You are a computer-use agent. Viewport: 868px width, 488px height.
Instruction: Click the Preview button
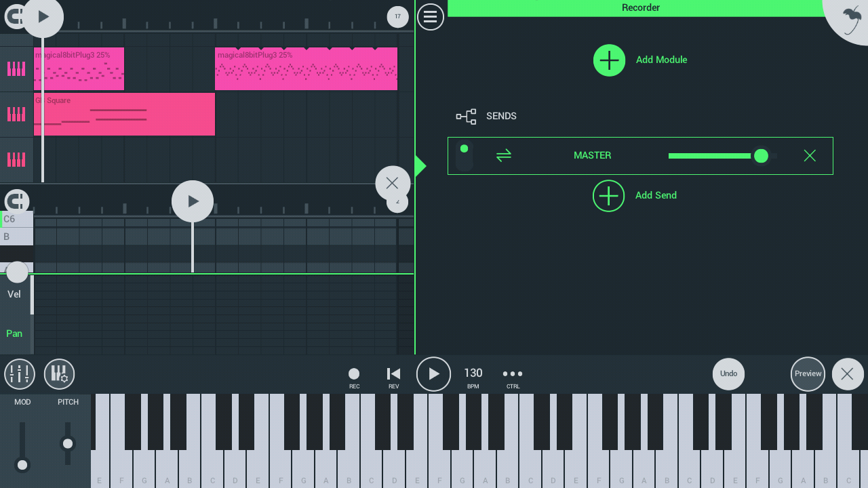tap(808, 374)
